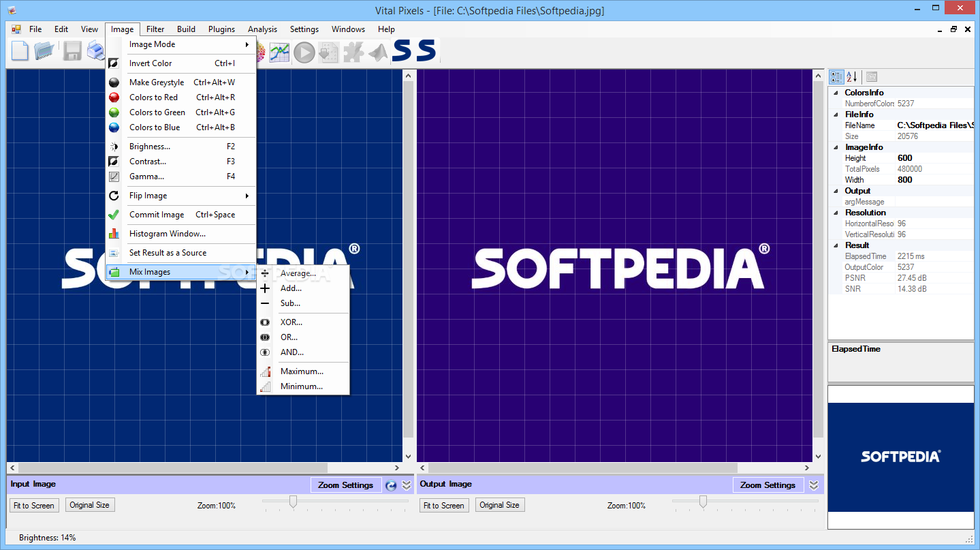The image size is (980, 550).
Task: Click the bar chart Histogram Window icon
Action: [x=114, y=234]
